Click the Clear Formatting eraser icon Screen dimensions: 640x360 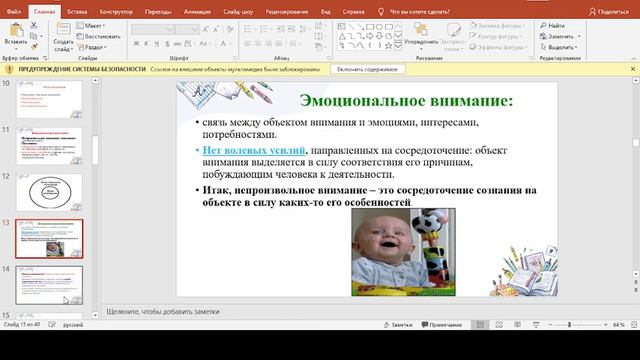coord(230,29)
